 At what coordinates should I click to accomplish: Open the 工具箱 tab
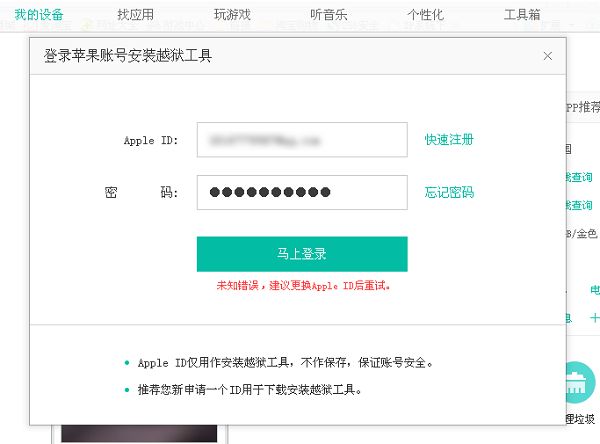[x=522, y=15]
